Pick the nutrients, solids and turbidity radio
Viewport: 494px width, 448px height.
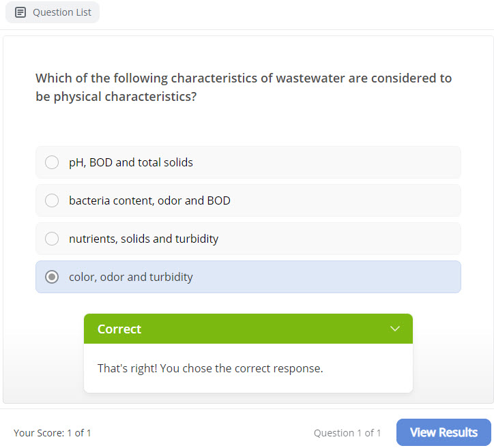tap(52, 239)
